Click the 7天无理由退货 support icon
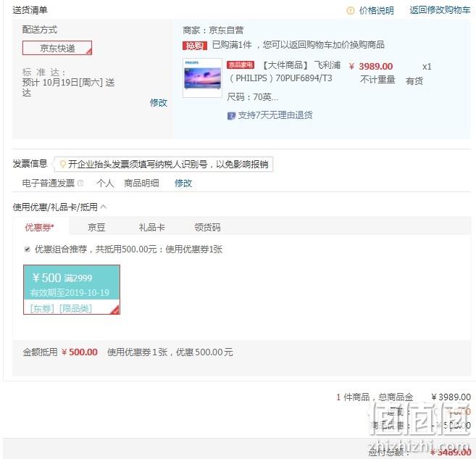Screen dimensions: 476x459 click(231, 116)
